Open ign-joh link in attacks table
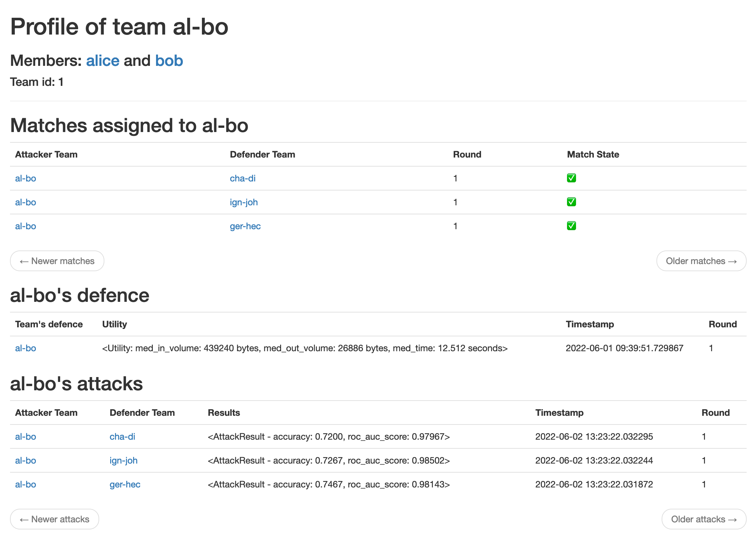The image size is (756, 542). [123, 460]
